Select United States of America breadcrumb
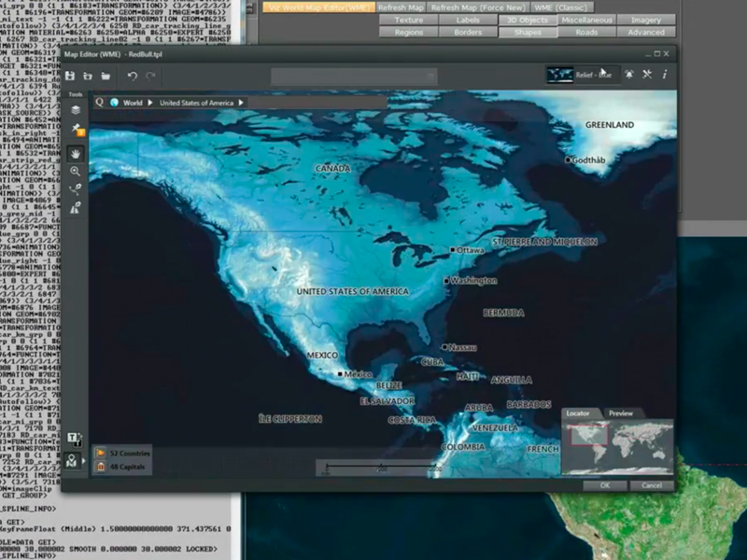Viewport: 747px width, 560px height. pyautogui.click(x=196, y=103)
